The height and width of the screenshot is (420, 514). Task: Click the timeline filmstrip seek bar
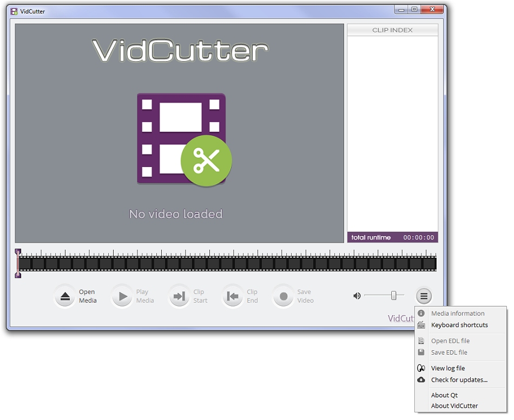pos(227,264)
